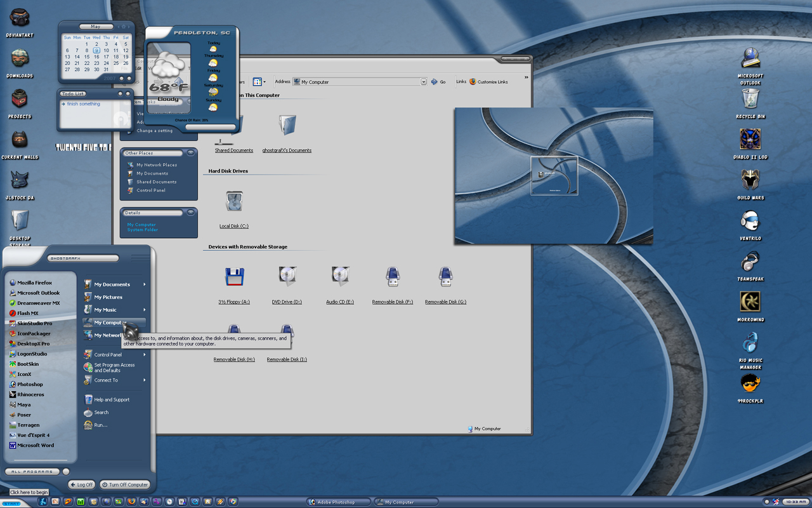Click finish something todo item
The width and height of the screenshot is (812, 508).
pos(83,104)
